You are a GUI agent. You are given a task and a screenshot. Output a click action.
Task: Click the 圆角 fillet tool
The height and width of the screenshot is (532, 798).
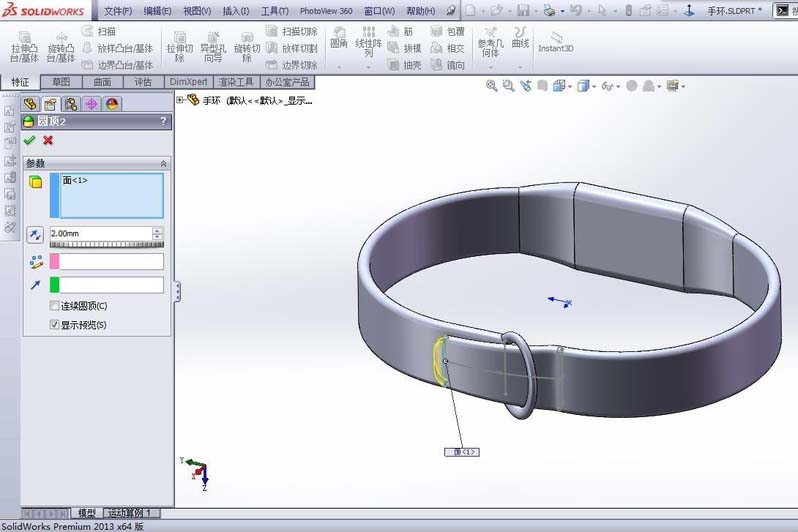coord(339,38)
